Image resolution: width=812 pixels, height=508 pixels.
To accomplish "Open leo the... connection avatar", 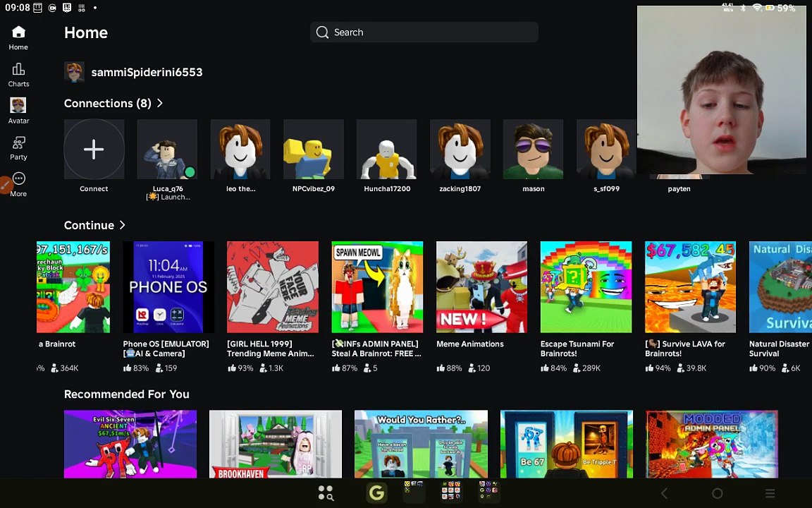I will click(240, 150).
